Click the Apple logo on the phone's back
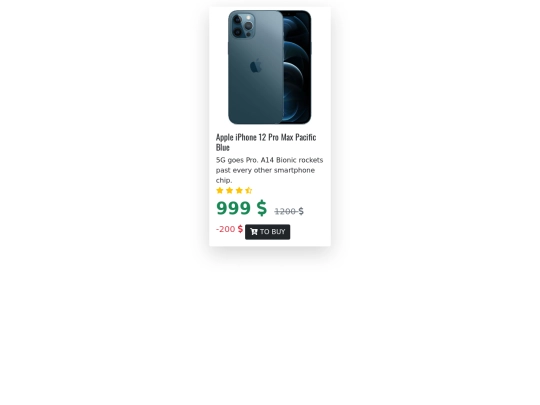This screenshot has width=540, height=405. click(256, 66)
